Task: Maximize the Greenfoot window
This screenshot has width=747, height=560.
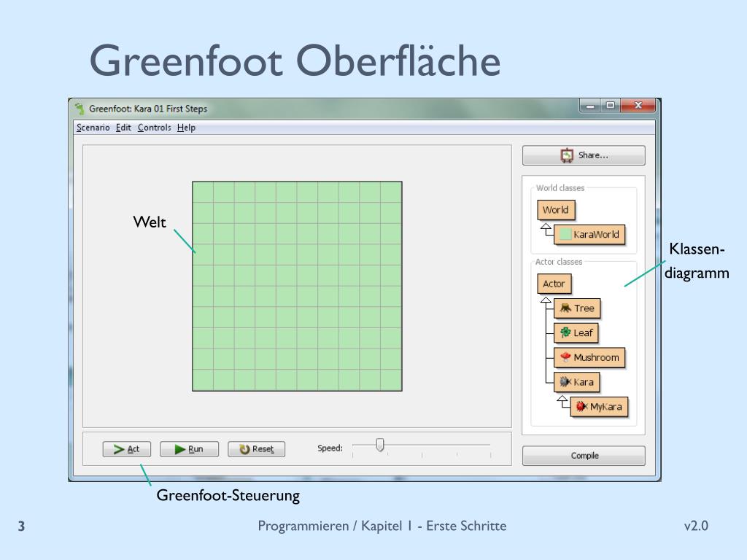Action: 611,106
